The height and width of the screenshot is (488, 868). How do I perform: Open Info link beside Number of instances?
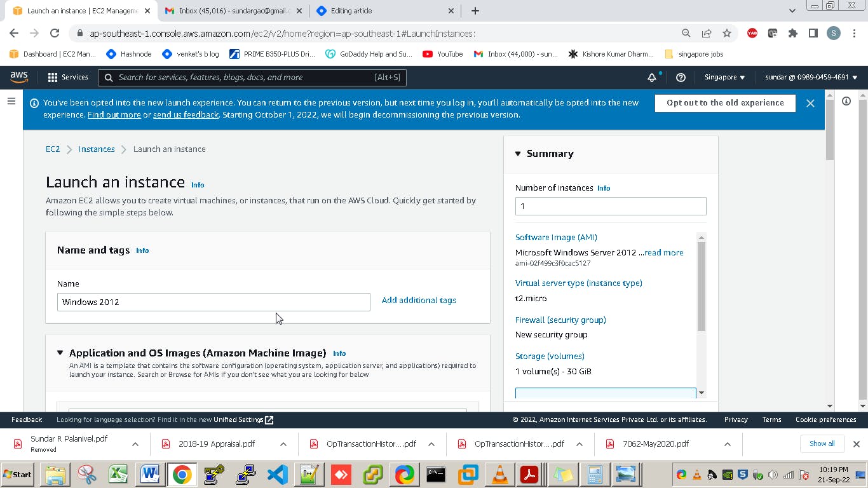tap(604, 188)
